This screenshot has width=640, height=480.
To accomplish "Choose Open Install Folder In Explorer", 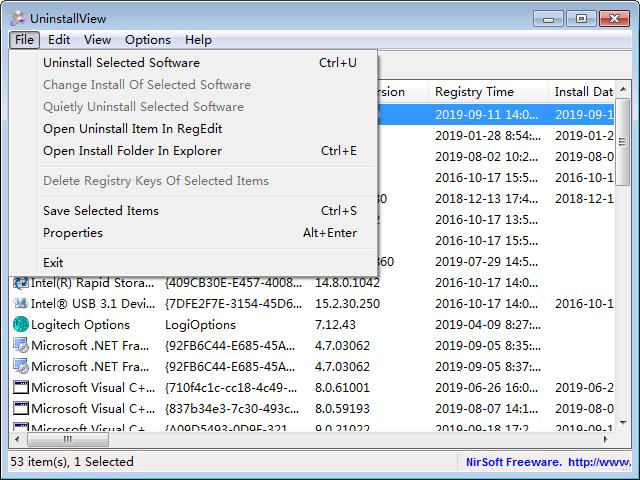I will click(x=132, y=151).
